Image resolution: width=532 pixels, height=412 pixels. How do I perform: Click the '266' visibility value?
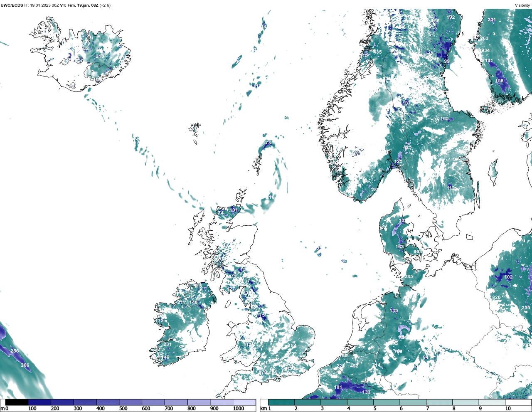click(x=25, y=365)
